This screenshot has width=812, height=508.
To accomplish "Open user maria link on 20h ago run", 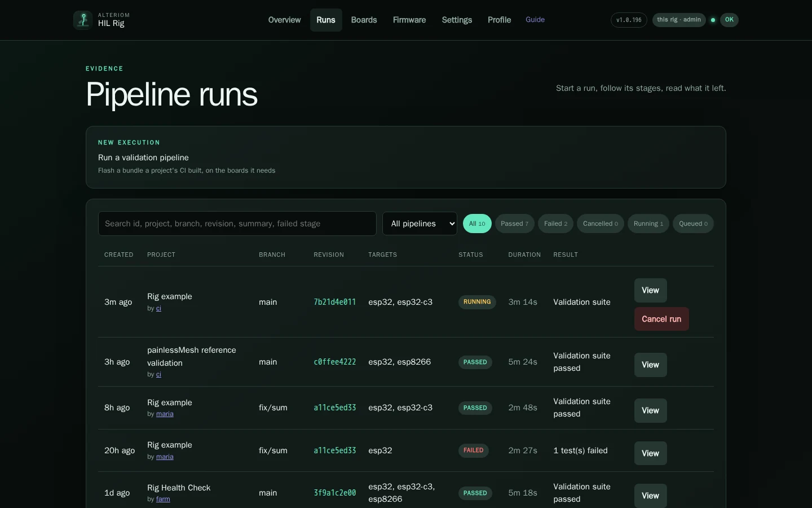I will click(165, 457).
